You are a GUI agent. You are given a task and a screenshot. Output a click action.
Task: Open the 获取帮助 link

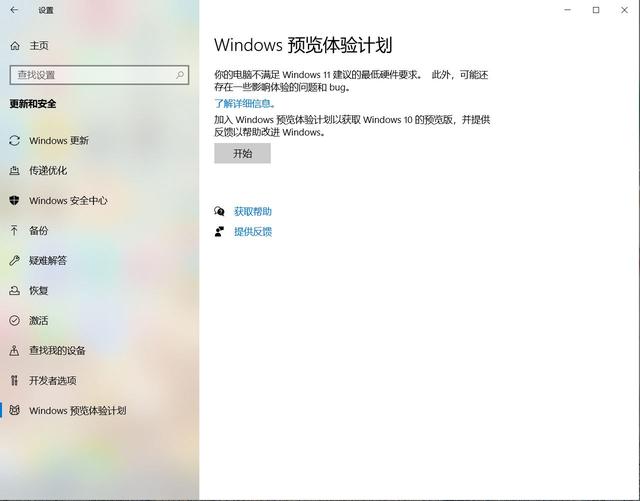[x=253, y=212]
